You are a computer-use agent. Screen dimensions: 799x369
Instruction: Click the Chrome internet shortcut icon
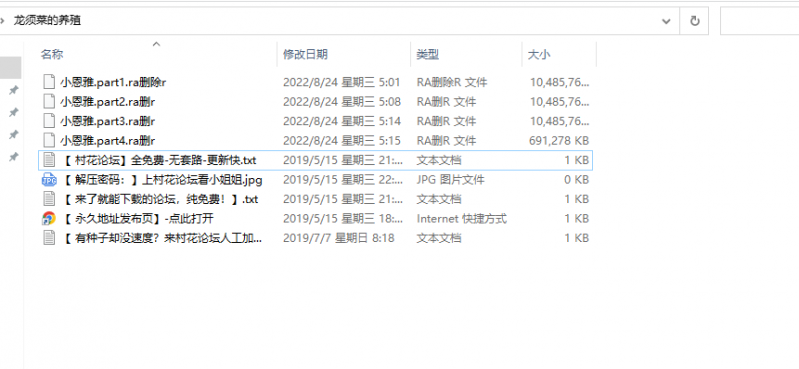(x=49, y=219)
